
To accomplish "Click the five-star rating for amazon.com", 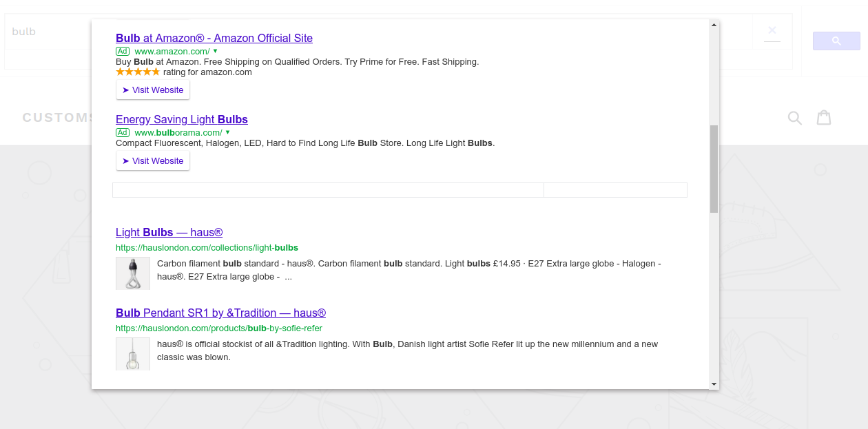I will pos(138,71).
